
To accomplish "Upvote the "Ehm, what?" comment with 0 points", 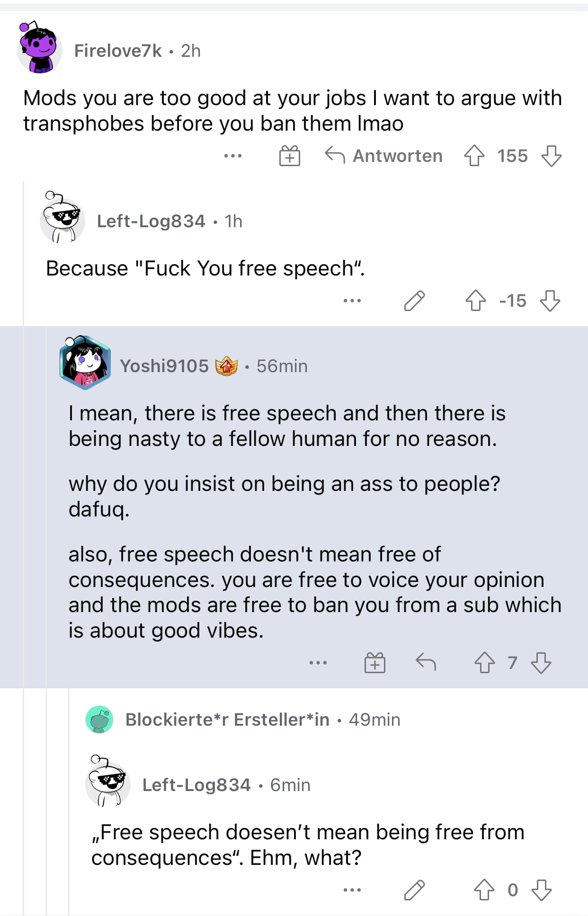I will pos(484,890).
